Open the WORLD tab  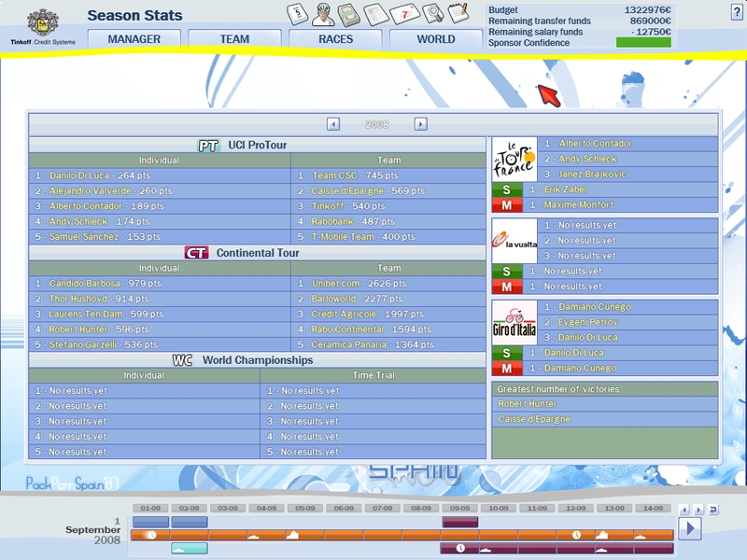click(436, 39)
